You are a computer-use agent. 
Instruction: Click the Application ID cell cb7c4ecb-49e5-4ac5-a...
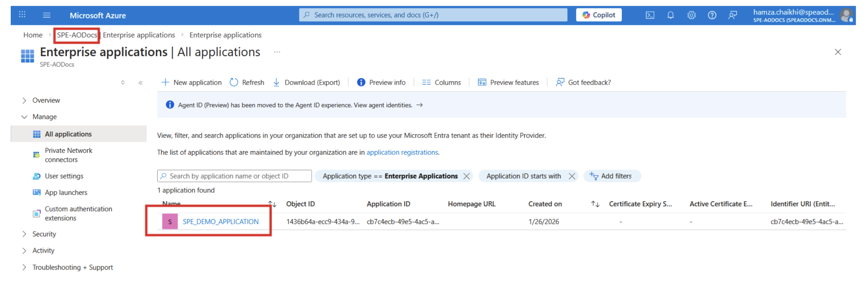click(x=403, y=222)
